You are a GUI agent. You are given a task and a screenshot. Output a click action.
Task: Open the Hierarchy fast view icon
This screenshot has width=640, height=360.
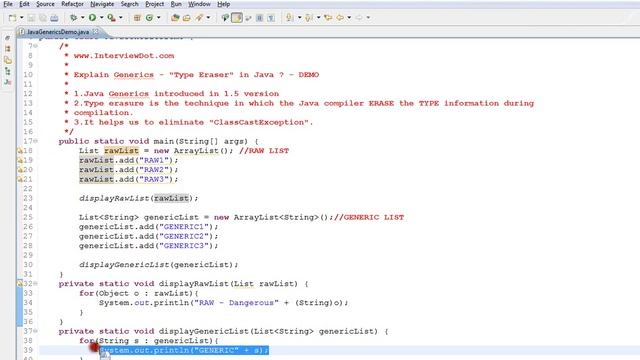click(x=7, y=49)
